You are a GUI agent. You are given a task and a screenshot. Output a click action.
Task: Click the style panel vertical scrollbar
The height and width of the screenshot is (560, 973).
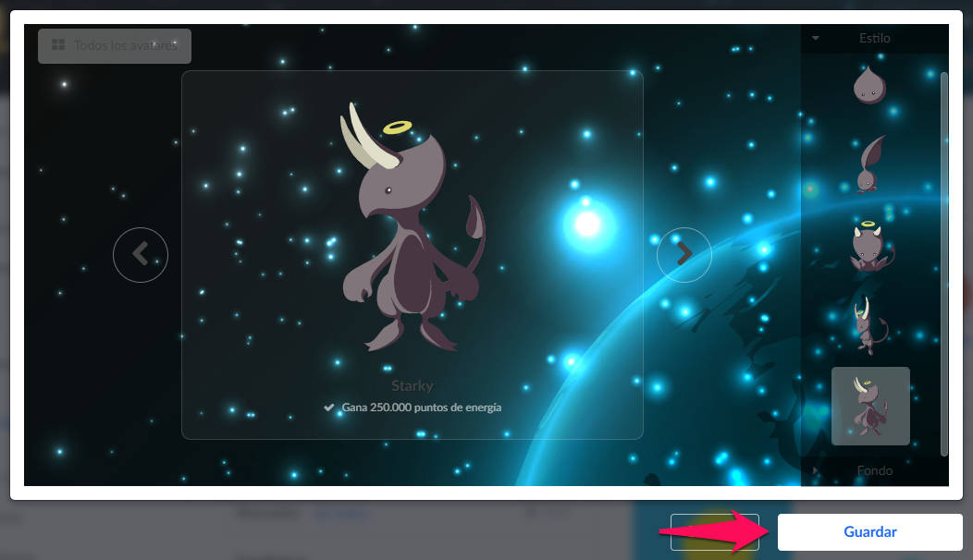pyautogui.click(x=943, y=263)
